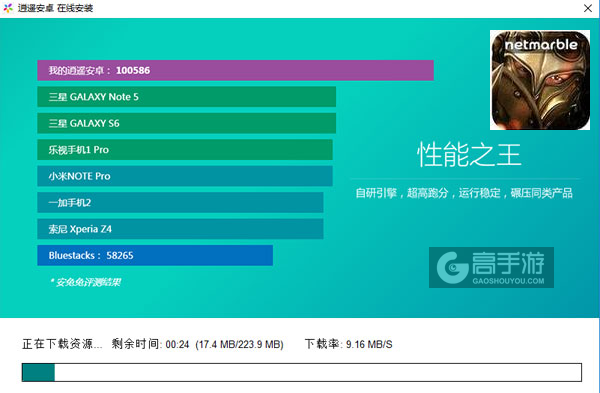Viewport: 600px width, 393px height.
Task: Click the 逍遥安卓 在线安装 window title
Action: tap(55, 8)
